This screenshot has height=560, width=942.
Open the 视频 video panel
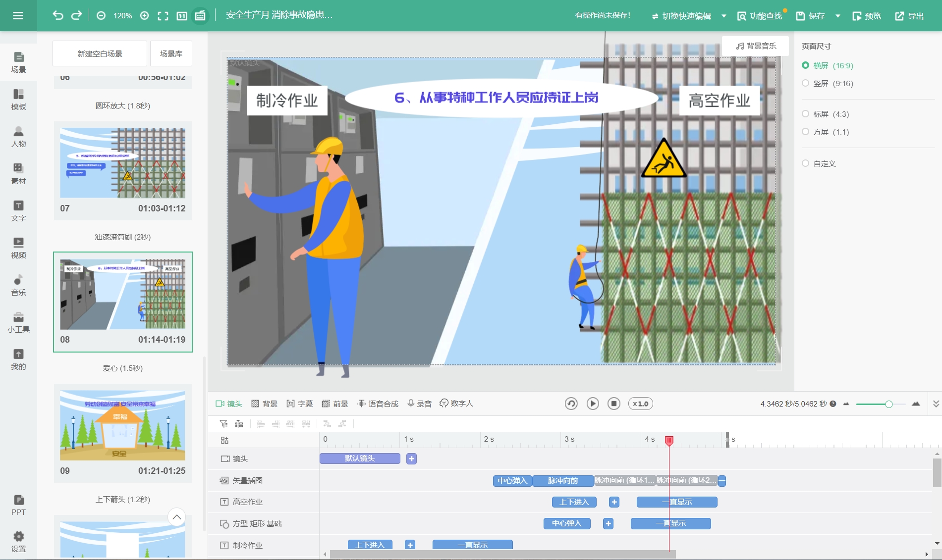point(18,248)
